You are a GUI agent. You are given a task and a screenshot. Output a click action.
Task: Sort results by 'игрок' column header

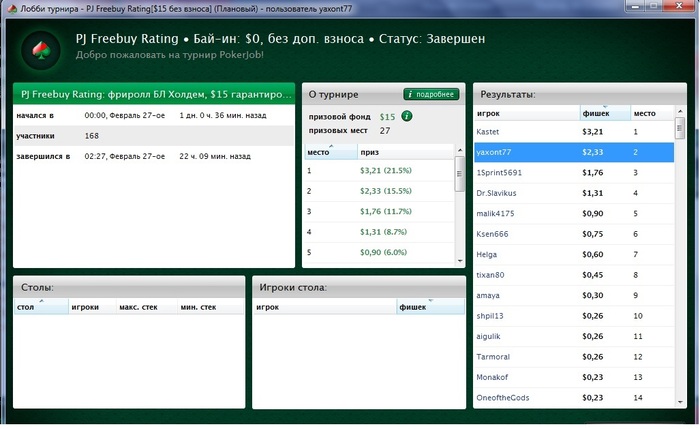(527, 113)
